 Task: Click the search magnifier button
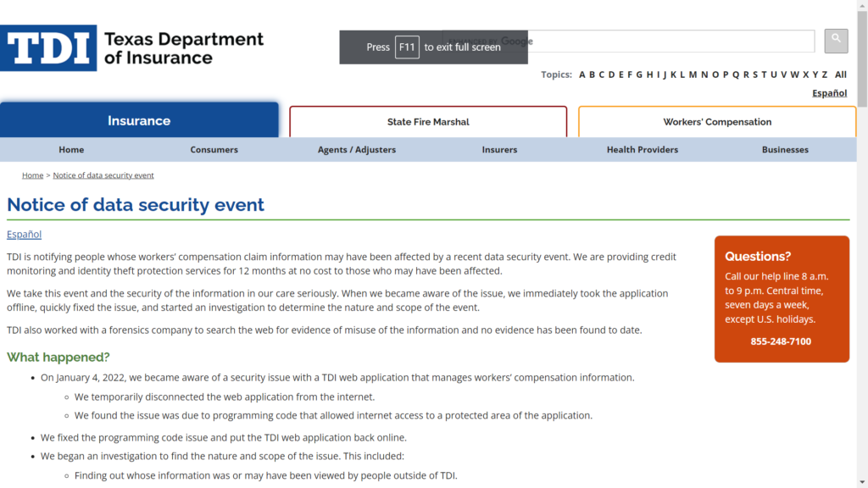click(836, 41)
